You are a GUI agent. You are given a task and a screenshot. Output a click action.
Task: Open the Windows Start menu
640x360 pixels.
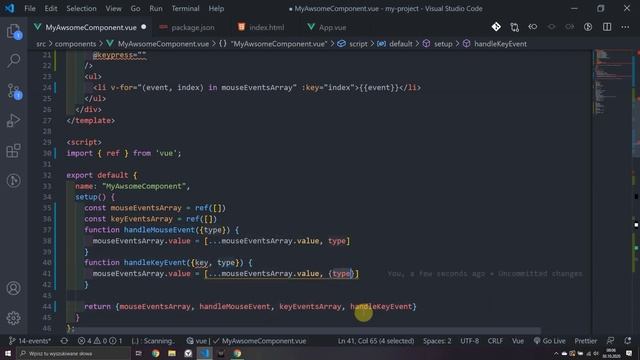[x=8, y=353]
